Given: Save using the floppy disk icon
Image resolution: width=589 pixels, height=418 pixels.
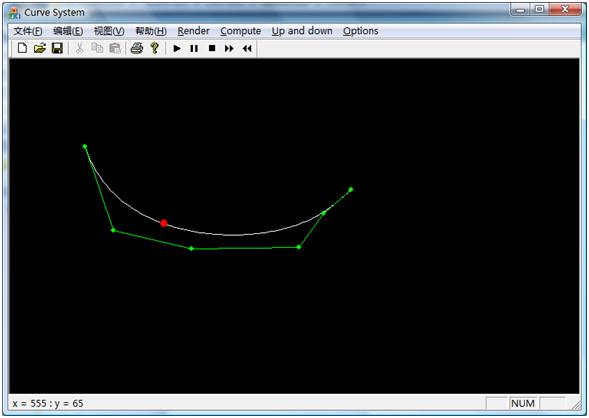Looking at the screenshot, I should click(57, 48).
